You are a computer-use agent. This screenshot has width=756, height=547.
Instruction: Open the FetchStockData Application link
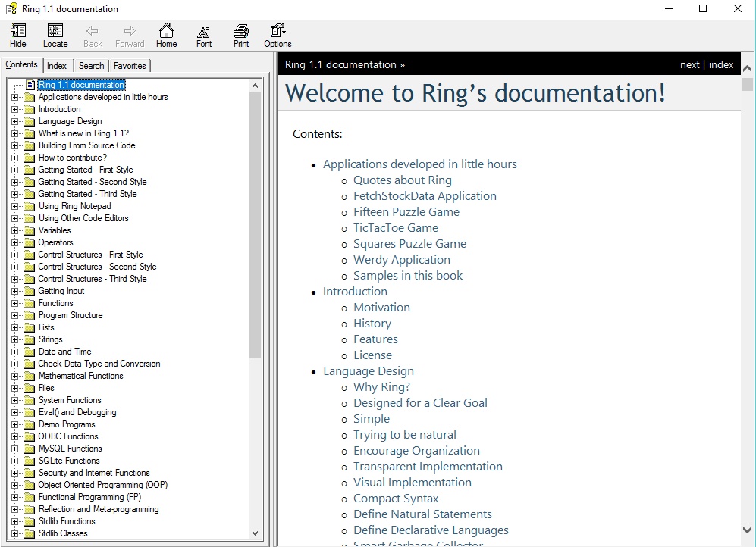click(x=425, y=196)
